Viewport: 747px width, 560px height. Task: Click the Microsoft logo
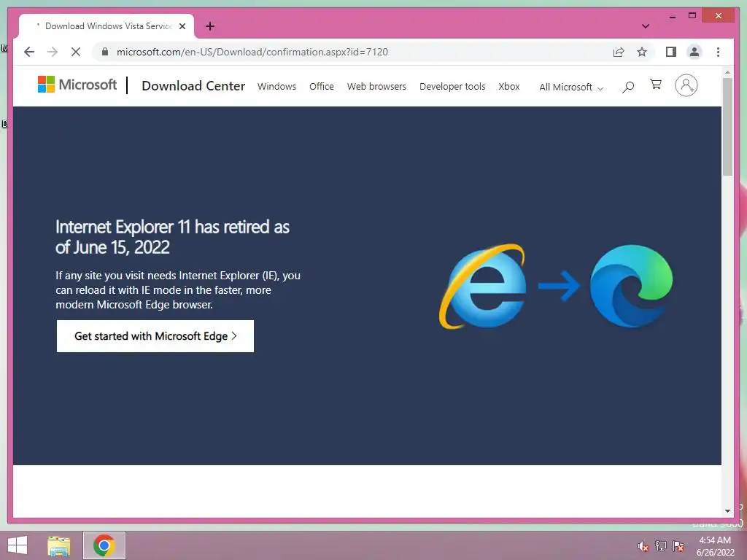click(77, 85)
